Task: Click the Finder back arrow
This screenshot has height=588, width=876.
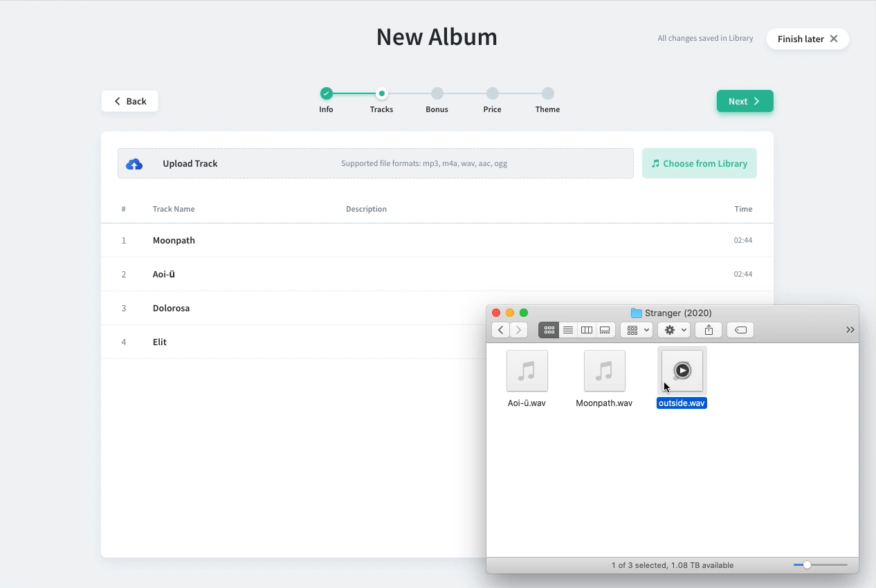Action: coord(500,330)
